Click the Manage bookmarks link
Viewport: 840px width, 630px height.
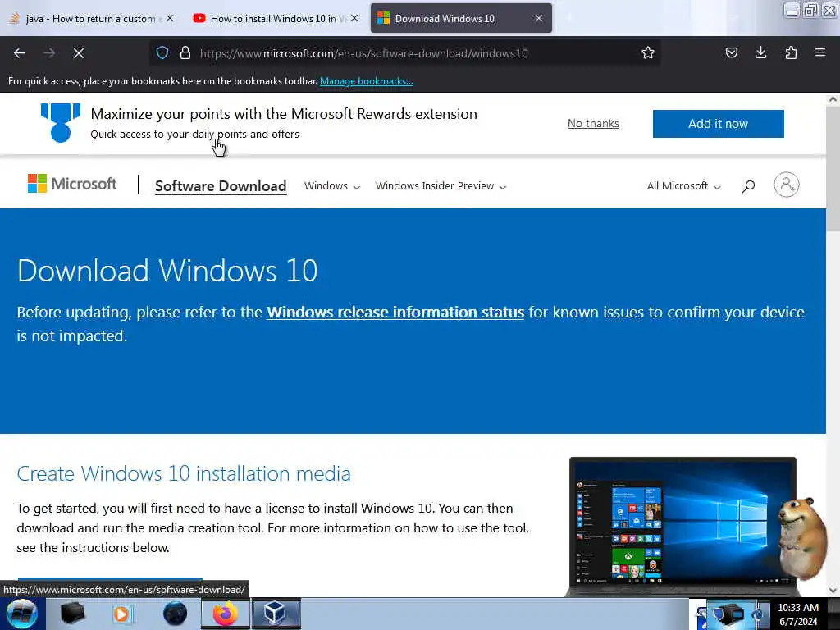tap(367, 81)
